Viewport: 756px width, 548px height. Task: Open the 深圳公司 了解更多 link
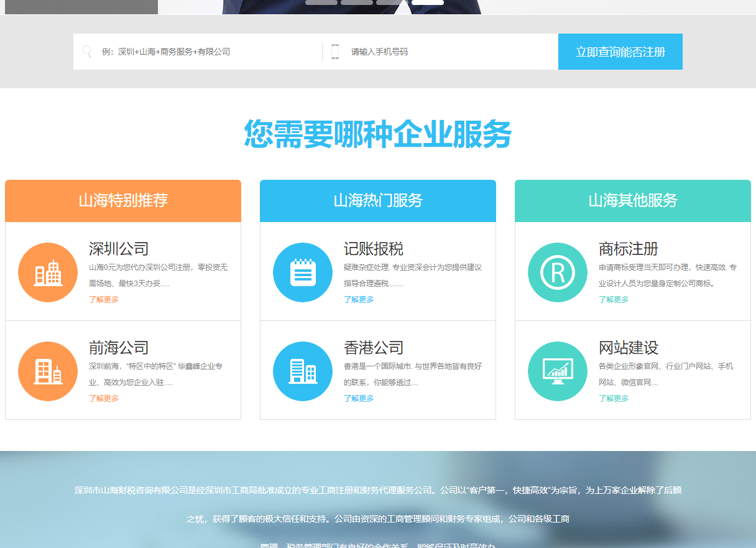tap(104, 299)
